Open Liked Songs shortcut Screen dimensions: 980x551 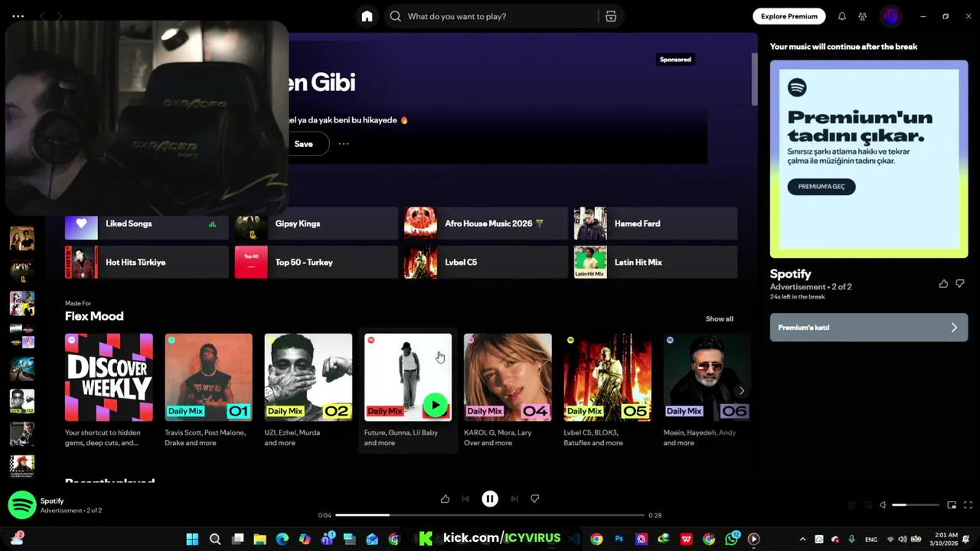[147, 223]
